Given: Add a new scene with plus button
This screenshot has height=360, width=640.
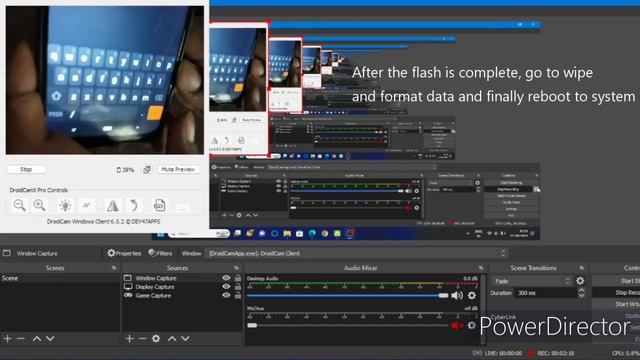Looking at the screenshot, I should pos(7,338).
